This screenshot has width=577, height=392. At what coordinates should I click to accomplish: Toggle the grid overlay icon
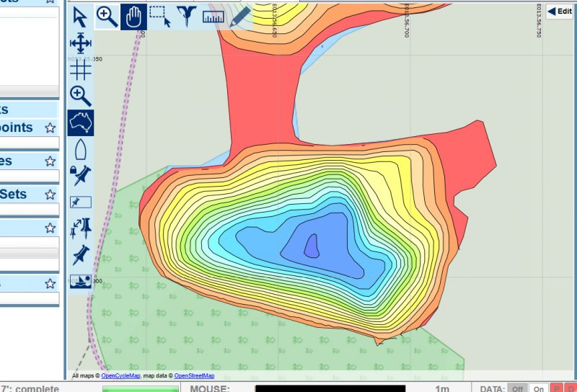coord(80,69)
